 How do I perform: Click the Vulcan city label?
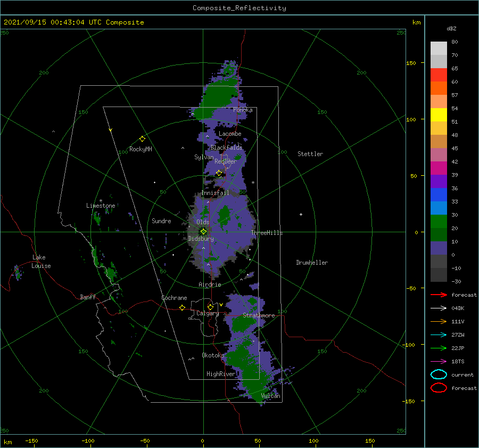click(x=270, y=396)
